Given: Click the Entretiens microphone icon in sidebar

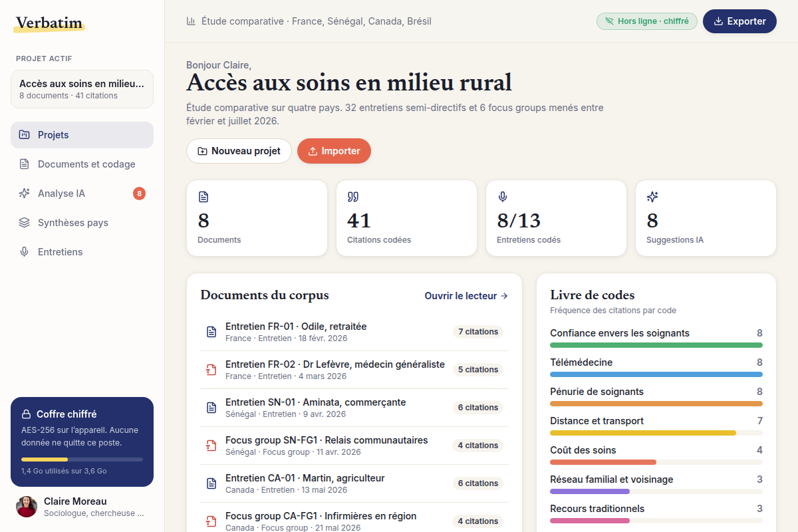Looking at the screenshot, I should 25,252.
